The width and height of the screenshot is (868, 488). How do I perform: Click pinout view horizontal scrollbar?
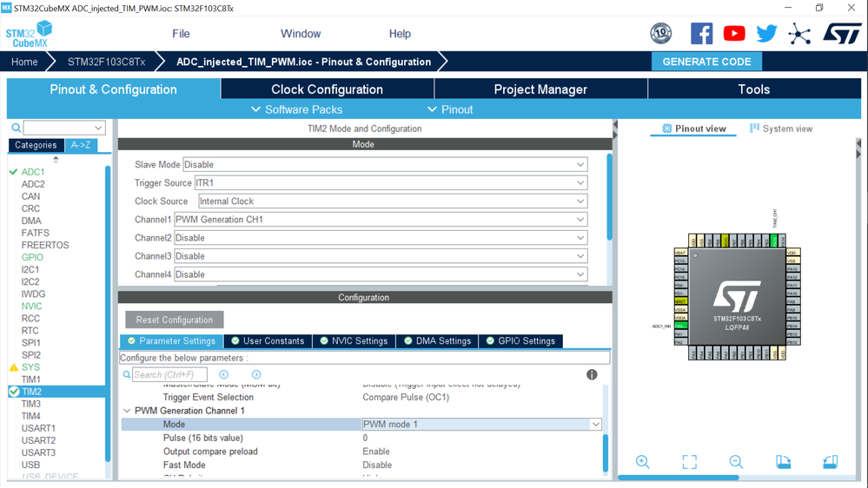click(x=678, y=477)
